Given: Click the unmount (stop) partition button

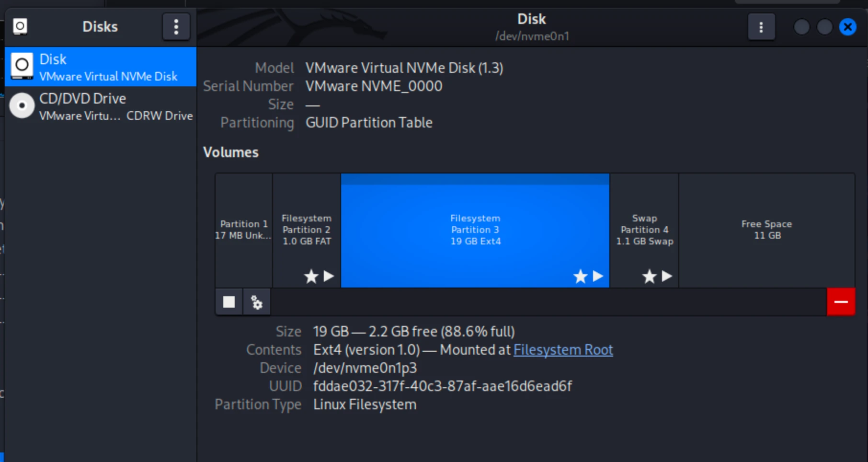Looking at the screenshot, I should [x=228, y=302].
